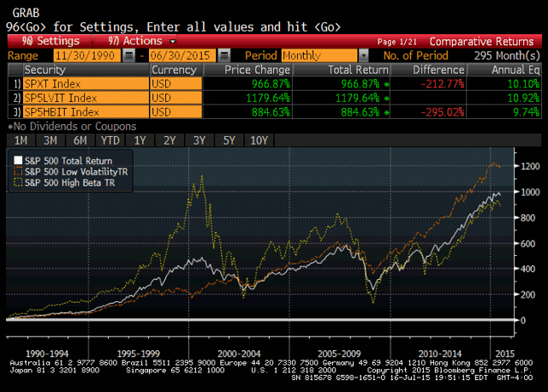Click the Price Change column header
This screenshot has width=548, height=392.
tap(247, 70)
